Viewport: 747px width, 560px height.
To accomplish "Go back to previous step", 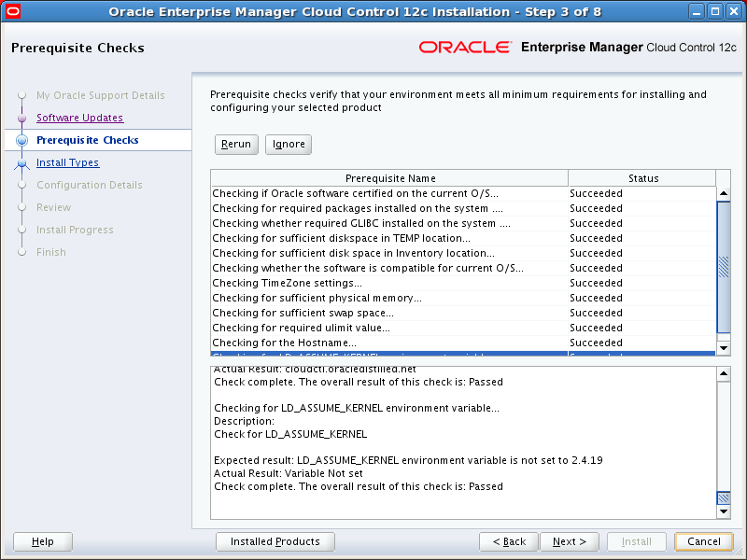I will click(509, 541).
